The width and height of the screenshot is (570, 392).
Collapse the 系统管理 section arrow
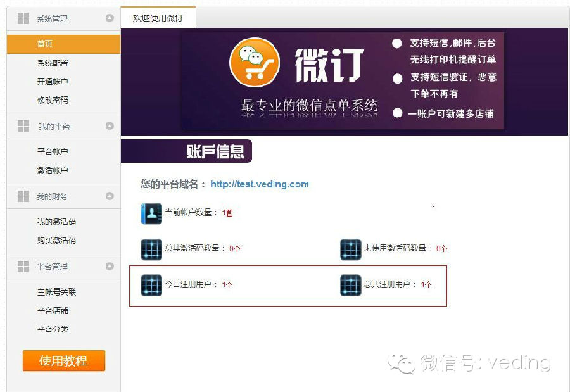coord(110,18)
